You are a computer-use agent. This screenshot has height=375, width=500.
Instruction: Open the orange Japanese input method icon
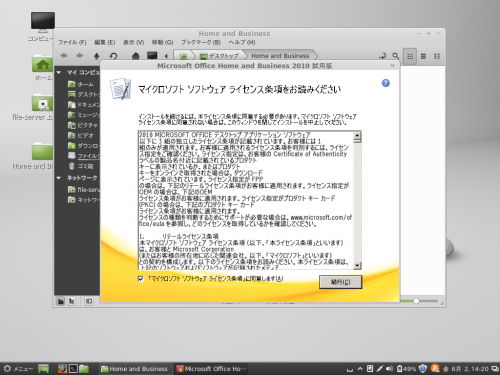coord(435,368)
